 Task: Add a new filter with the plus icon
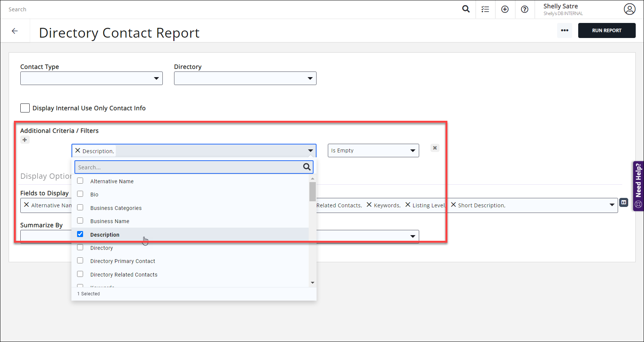tap(25, 140)
